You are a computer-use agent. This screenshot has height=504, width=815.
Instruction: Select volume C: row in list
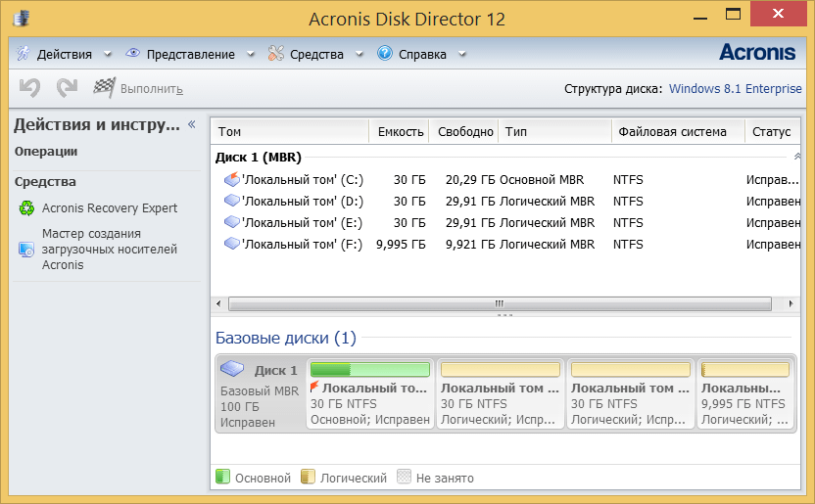click(x=302, y=180)
